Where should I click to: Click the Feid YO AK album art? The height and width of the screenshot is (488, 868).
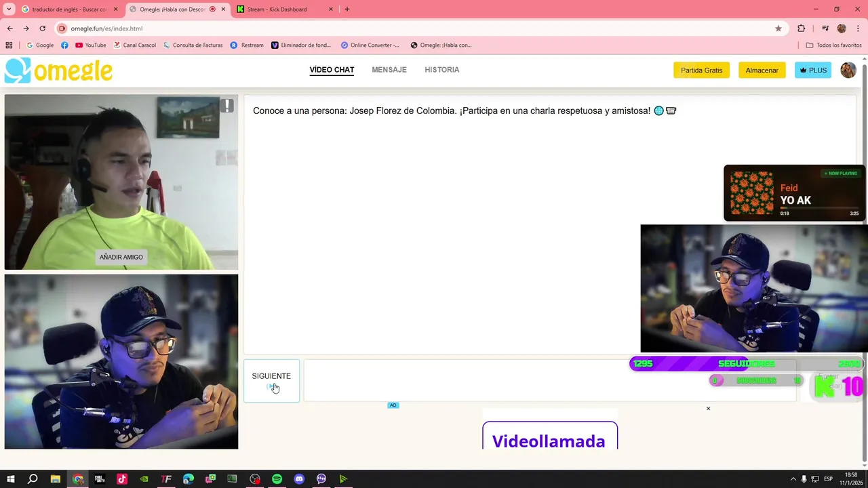[x=751, y=193]
